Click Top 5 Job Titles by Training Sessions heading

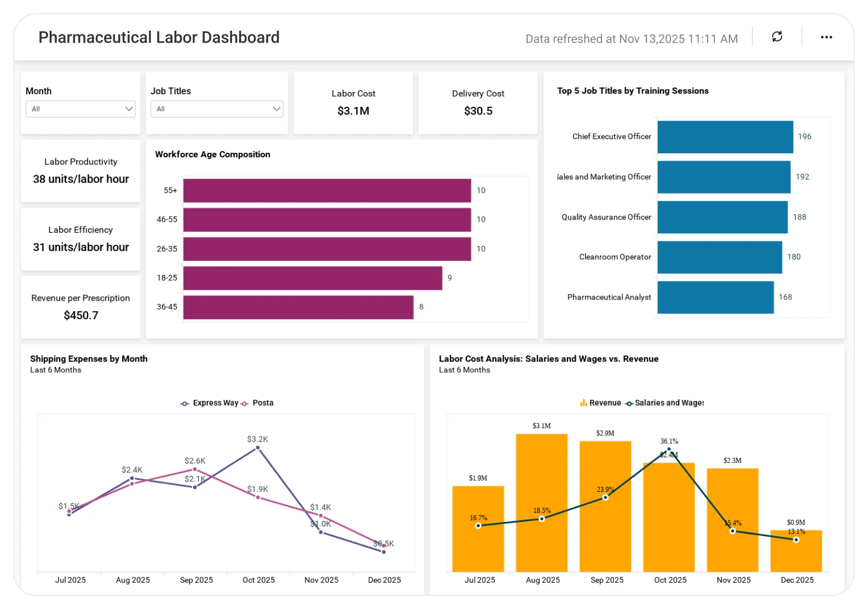coord(633,91)
